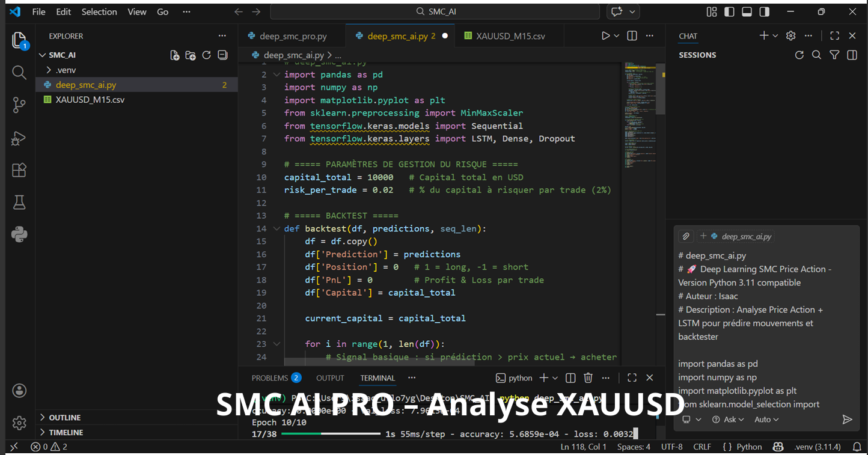
Task: Open the Source Control view
Action: pos(19,105)
